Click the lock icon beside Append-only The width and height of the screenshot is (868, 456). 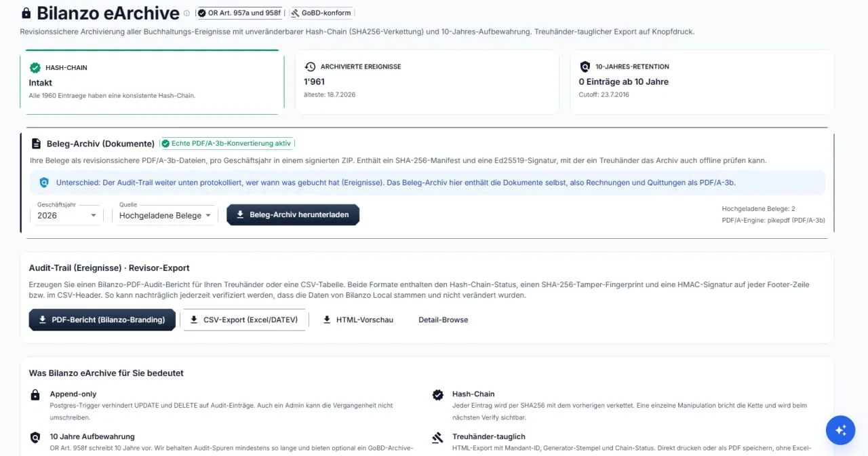(x=35, y=395)
